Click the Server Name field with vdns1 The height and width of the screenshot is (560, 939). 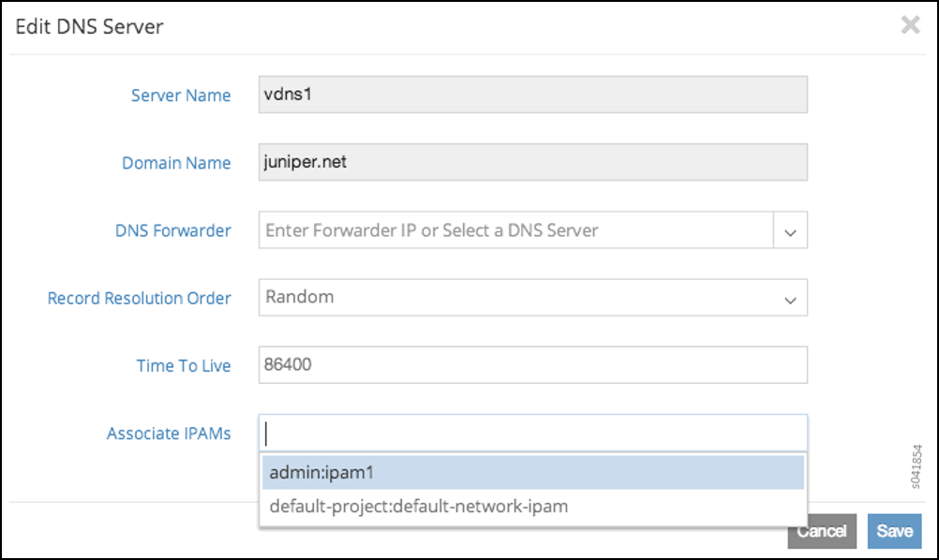pyautogui.click(x=532, y=95)
